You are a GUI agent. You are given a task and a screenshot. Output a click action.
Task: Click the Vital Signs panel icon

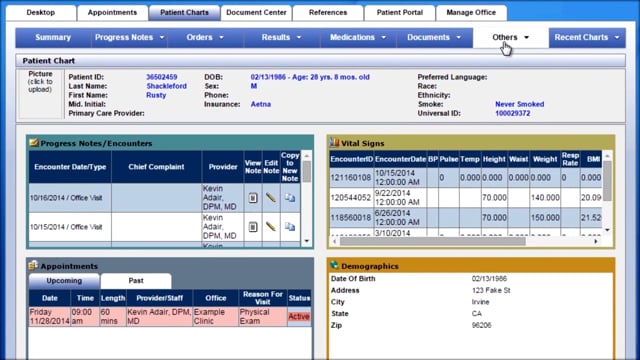coord(334,142)
